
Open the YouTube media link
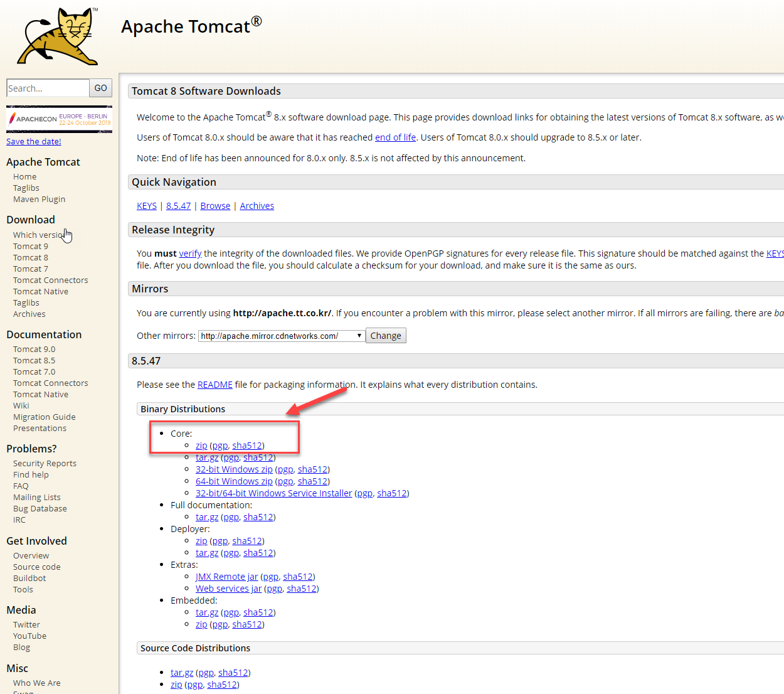[29, 636]
